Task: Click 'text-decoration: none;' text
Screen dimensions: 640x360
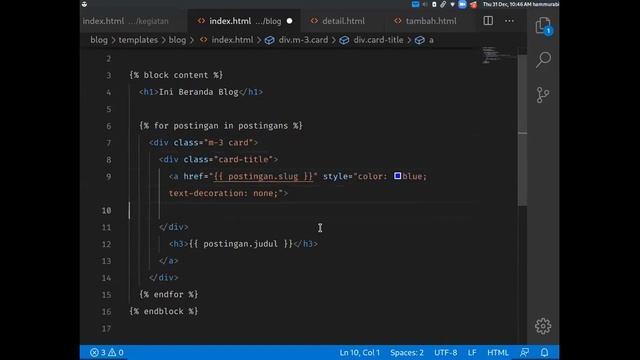Action: tap(223, 193)
